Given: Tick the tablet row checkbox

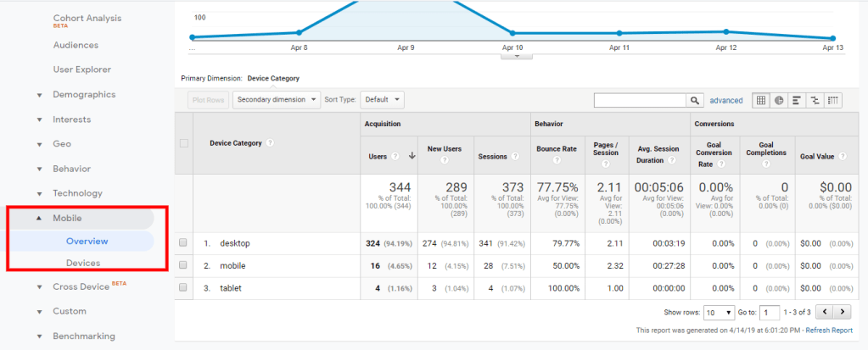Looking at the screenshot, I should (183, 288).
